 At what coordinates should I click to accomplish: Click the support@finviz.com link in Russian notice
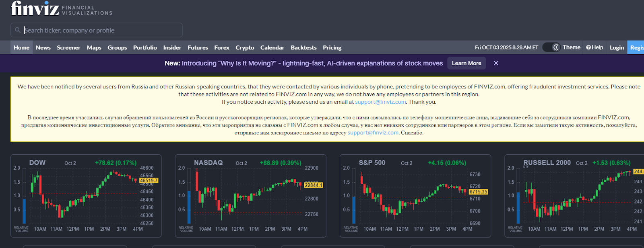coord(373,133)
